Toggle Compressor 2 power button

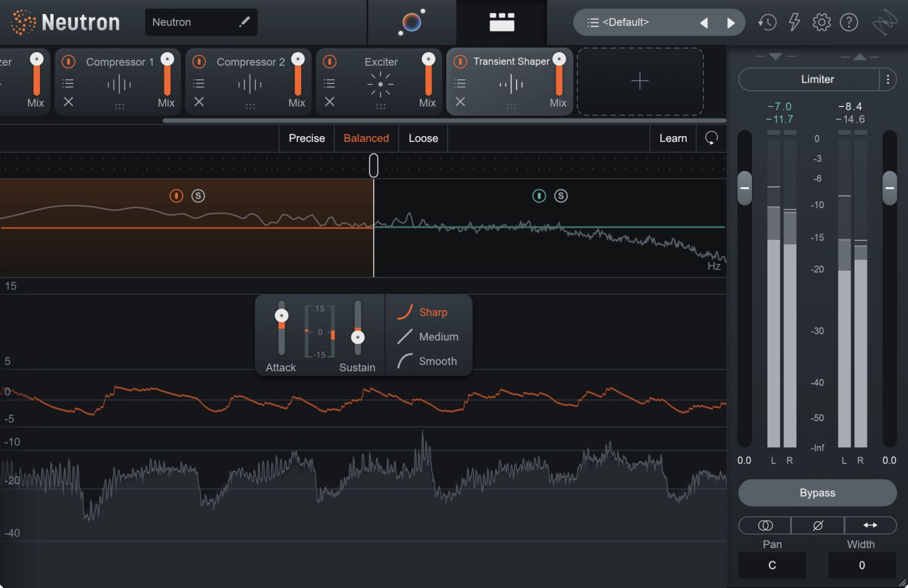[199, 61]
